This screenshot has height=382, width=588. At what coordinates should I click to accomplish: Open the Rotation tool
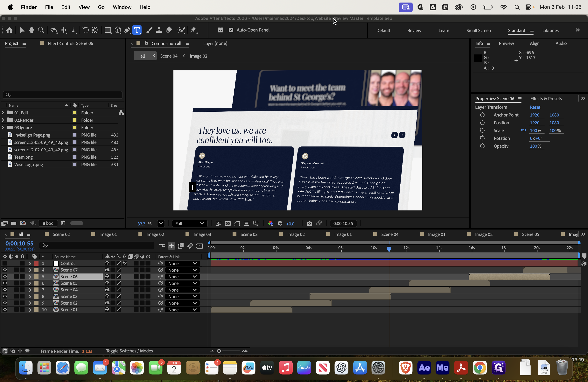pos(85,30)
